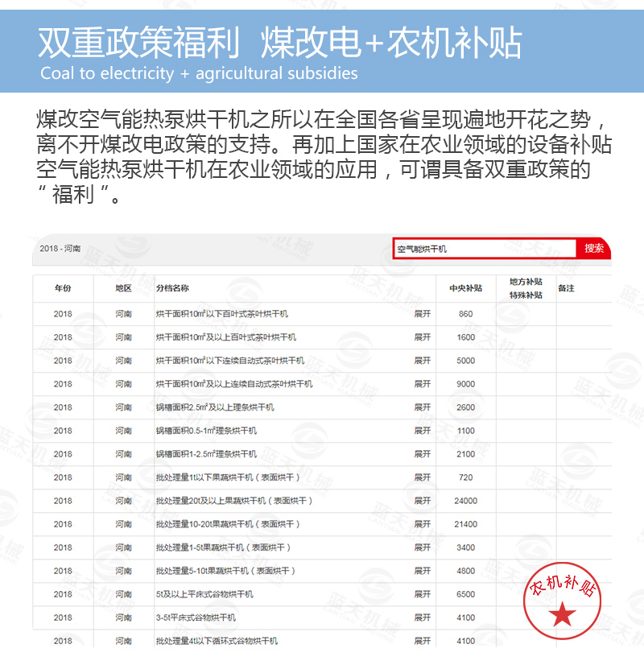Open the 5t及以上平床式谷物烘干机 item name

(204, 594)
